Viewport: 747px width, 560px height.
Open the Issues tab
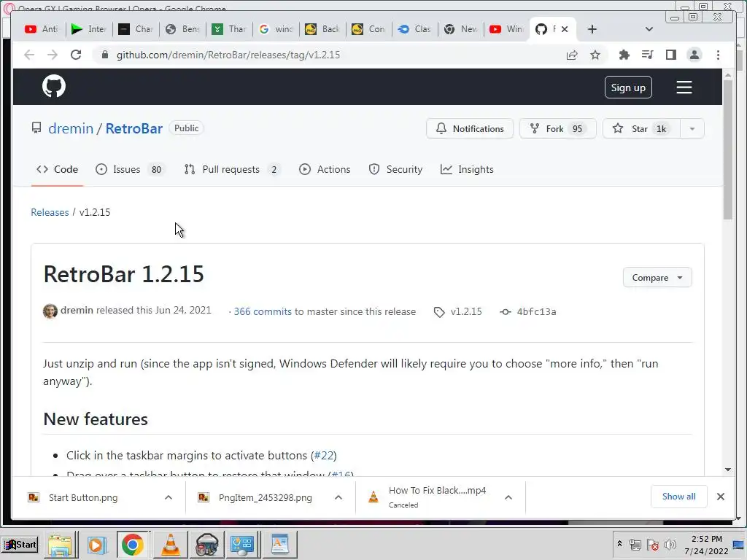pyautogui.click(x=130, y=169)
